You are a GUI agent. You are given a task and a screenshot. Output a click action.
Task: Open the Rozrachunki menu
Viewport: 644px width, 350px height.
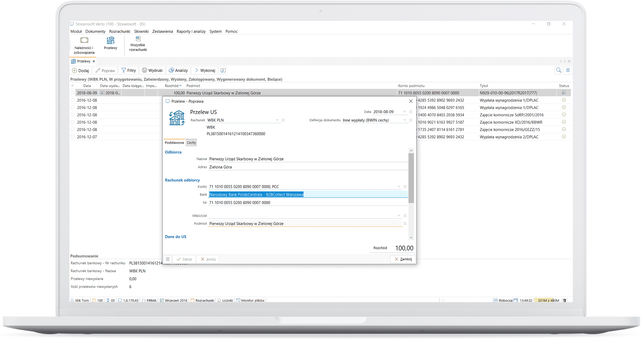point(120,31)
